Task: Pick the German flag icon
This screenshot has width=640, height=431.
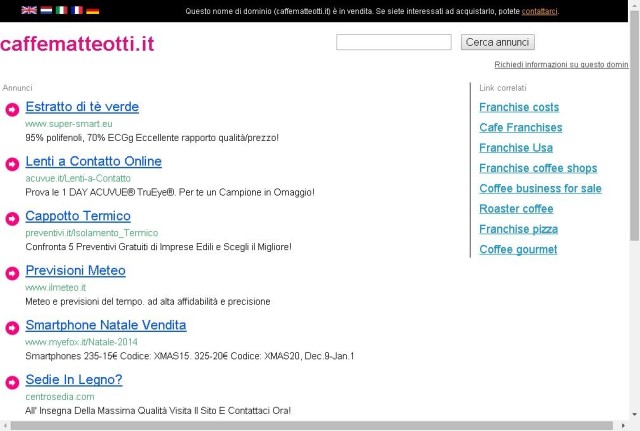Action: pyautogui.click(x=93, y=10)
